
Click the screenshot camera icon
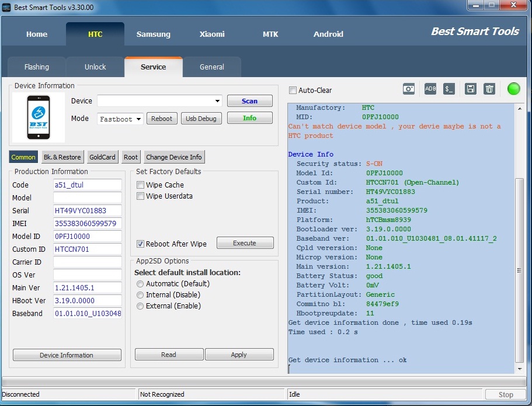[409, 89]
